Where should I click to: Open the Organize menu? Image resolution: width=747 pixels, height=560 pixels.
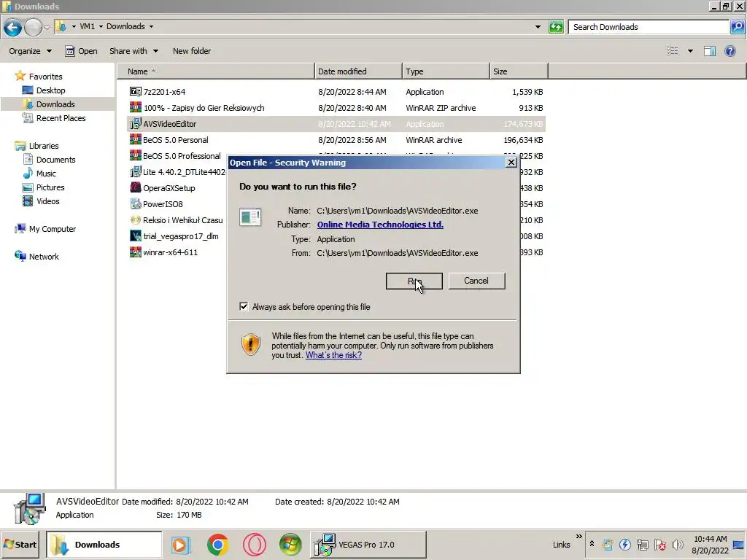pos(30,51)
